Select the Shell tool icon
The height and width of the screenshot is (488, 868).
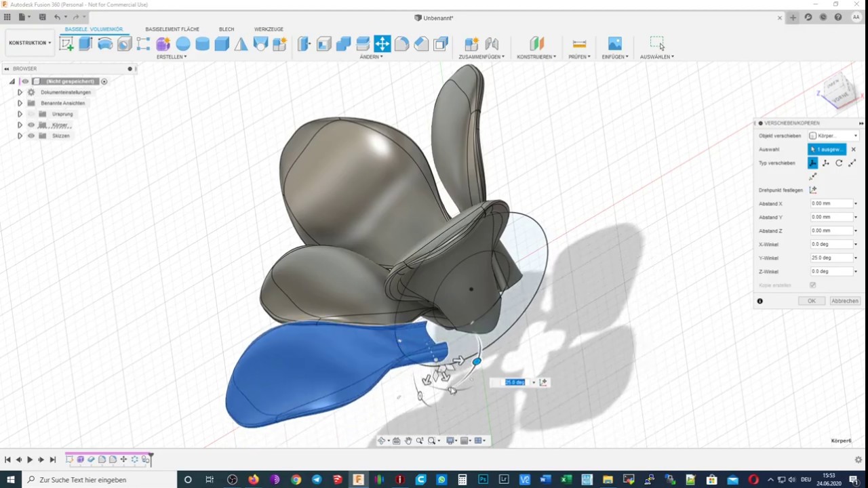click(324, 44)
